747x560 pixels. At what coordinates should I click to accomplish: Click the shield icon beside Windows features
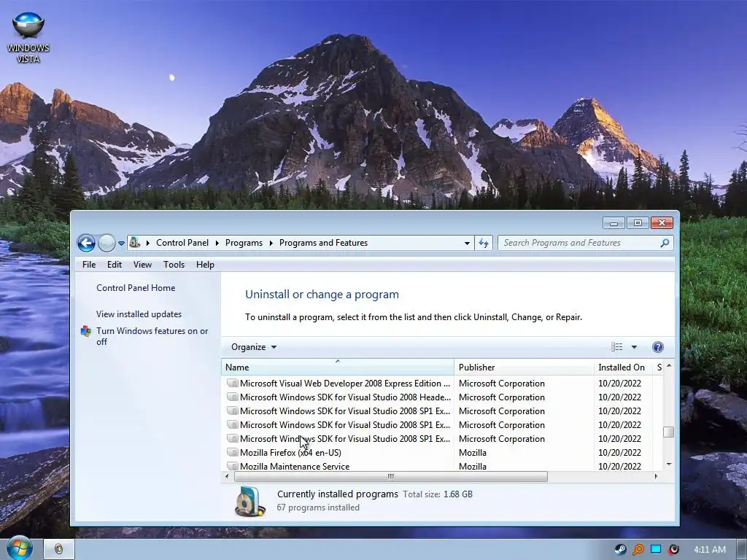[86, 331]
